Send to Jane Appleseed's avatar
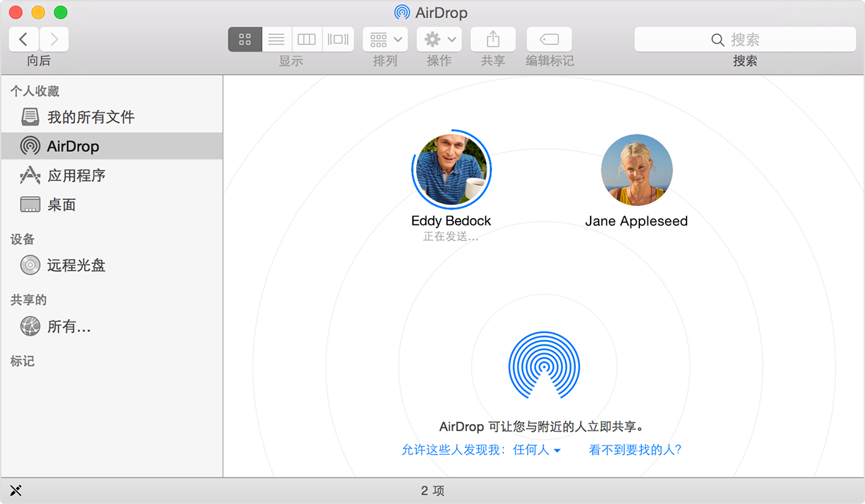The image size is (865, 504). [x=636, y=170]
